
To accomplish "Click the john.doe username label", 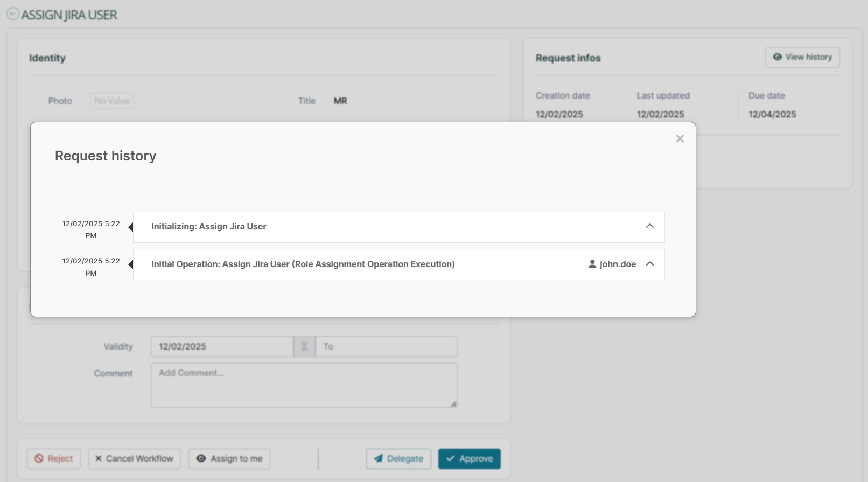I will [x=618, y=264].
